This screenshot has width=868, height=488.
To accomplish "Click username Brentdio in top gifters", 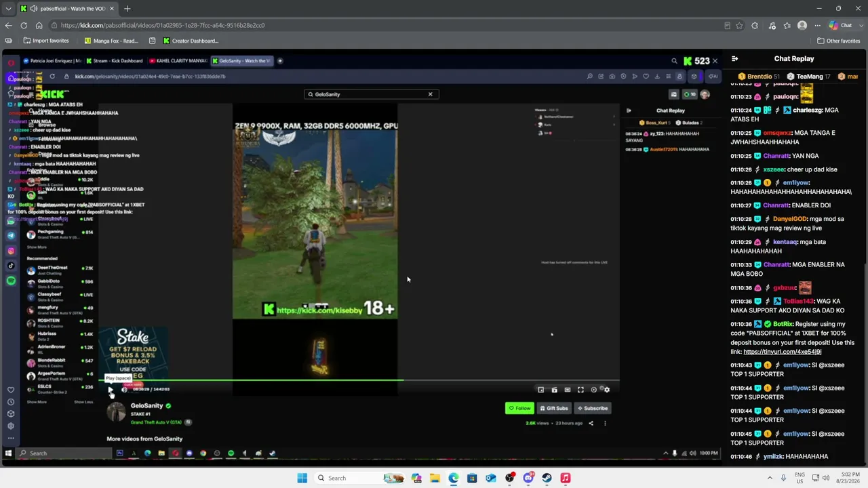I will pos(759,77).
